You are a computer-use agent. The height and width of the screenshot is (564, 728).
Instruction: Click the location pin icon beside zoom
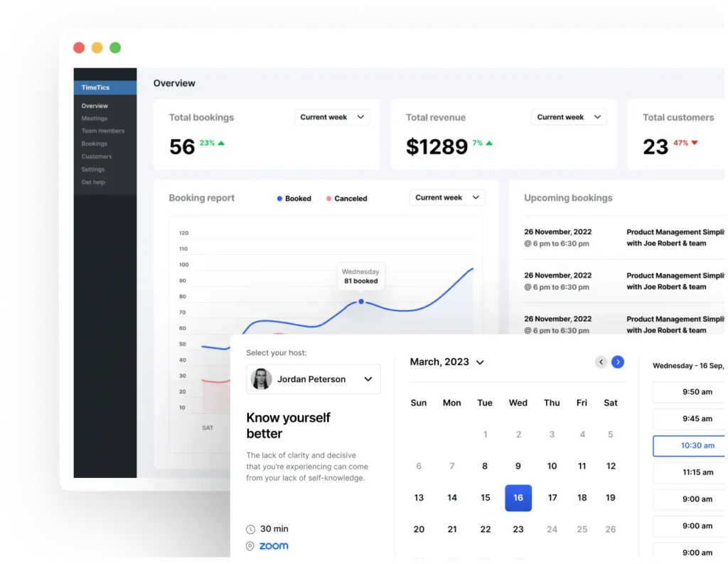pyautogui.click(x=250, y=546)
